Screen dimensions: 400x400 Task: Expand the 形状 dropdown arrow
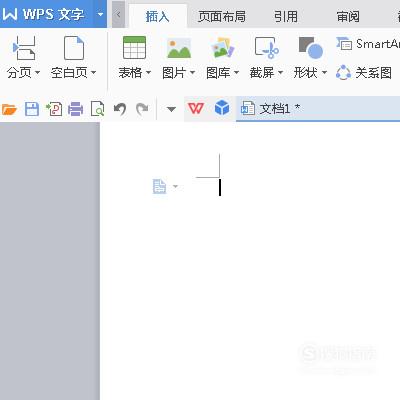click(324, 72)
